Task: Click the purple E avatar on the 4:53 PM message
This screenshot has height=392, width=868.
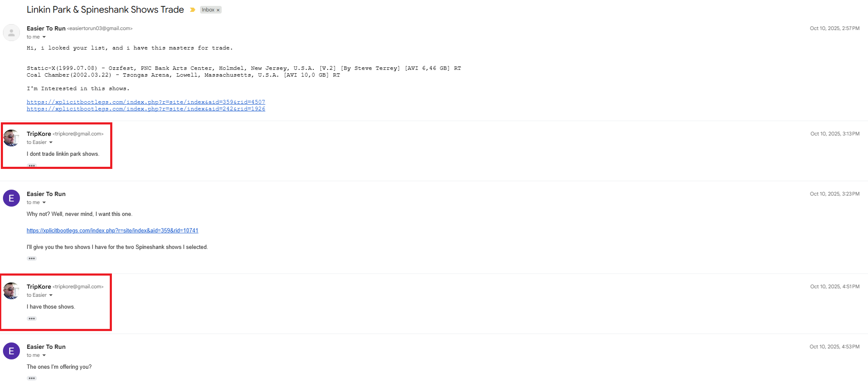Action: tap(11, 351)
